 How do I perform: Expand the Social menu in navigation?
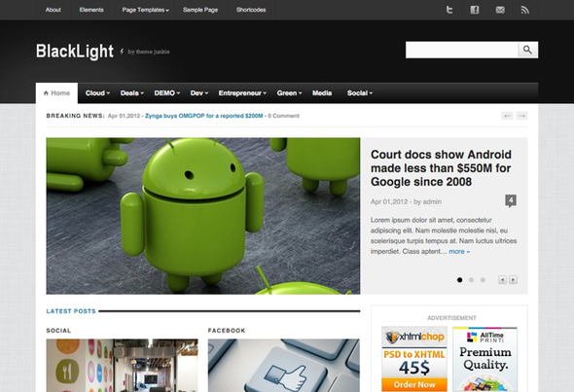point(360,93)
